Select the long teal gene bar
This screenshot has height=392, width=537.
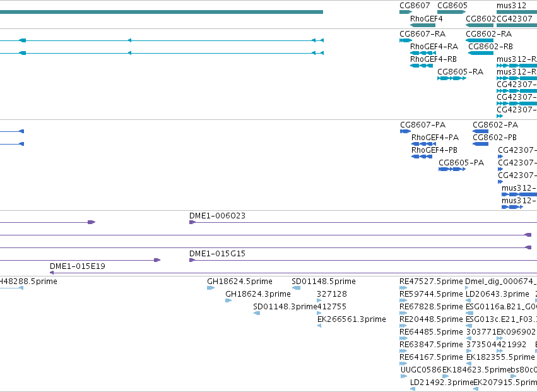[x=162, y=13]
